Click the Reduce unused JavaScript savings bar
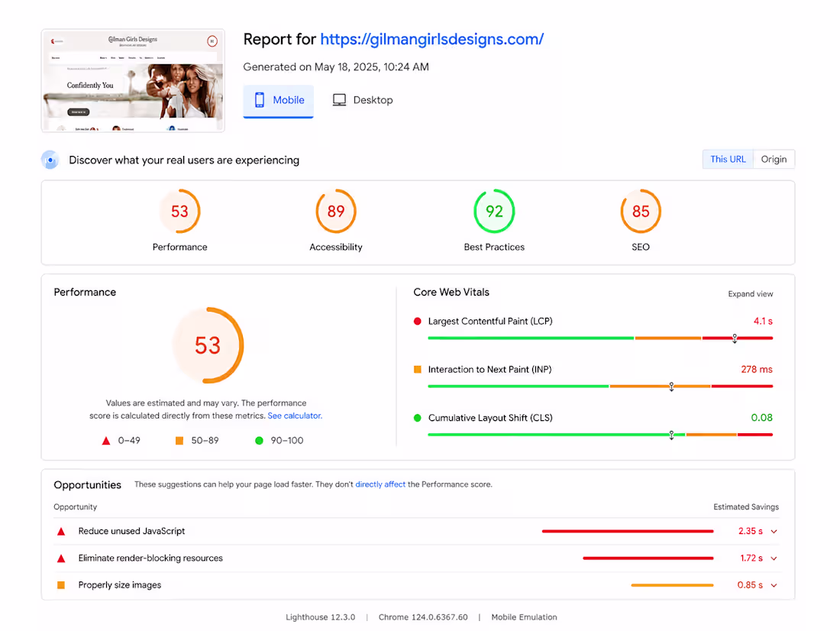The height and width of the screenshot is (631, 840). pyautogui.click(x=627, y=531)
